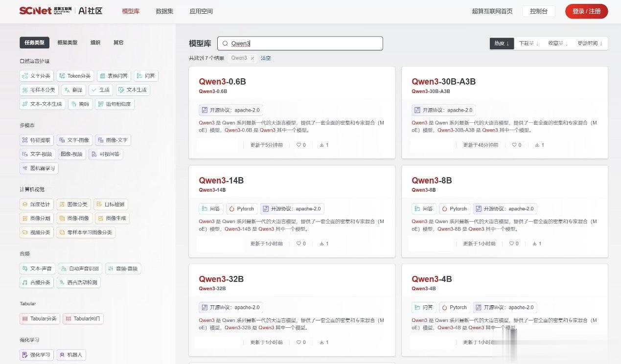Click the 登录 / 注册 button
This screenshot has height=364, width=621.
pyautogui.click(x=586, y=11)
